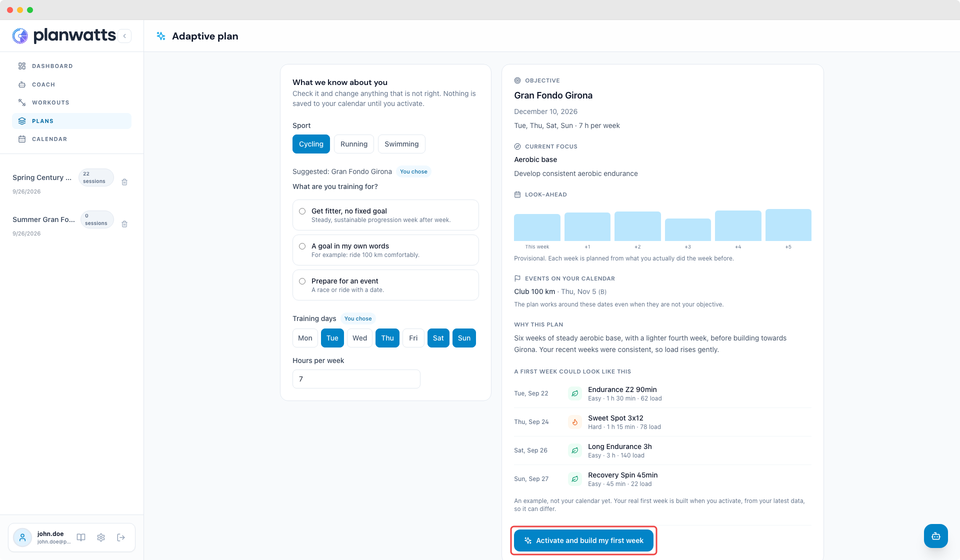Click the Recovery Spin 45min leaf icon

pyautogui.click(x=575, y=479)
